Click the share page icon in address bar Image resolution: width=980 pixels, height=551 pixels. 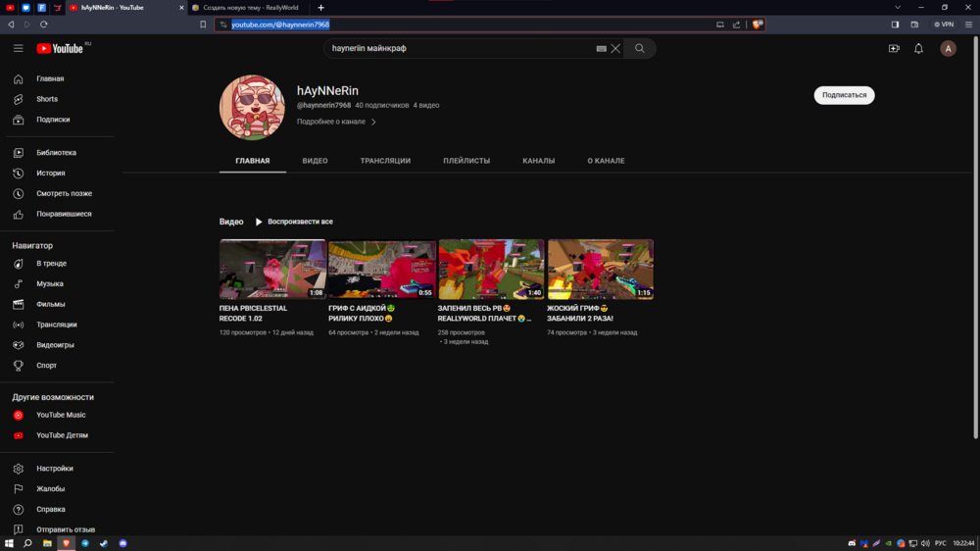click(x=736, y=25)
